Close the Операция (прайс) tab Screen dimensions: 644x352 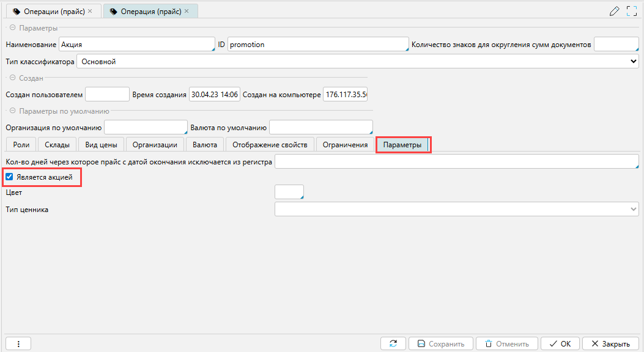[187, 11]
